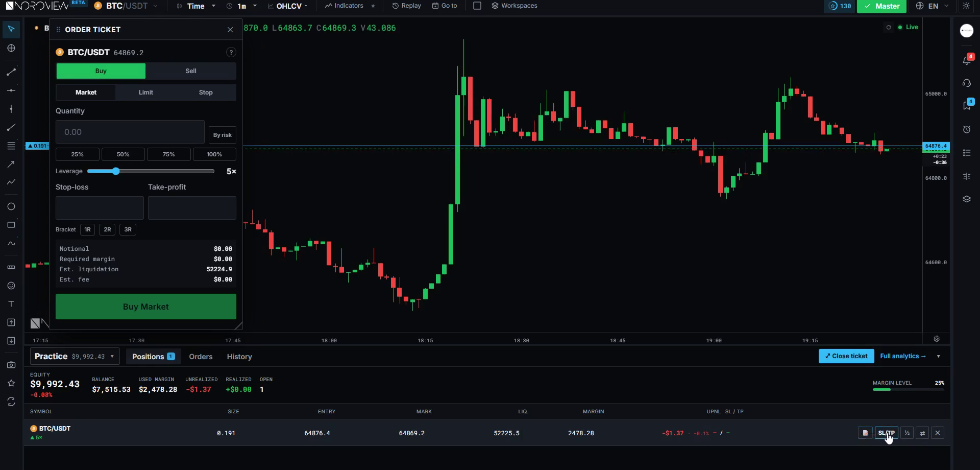Expand the Time chart type dropdown
The height and width of the screenshot is (470, 980).
[x=196, y=6]
